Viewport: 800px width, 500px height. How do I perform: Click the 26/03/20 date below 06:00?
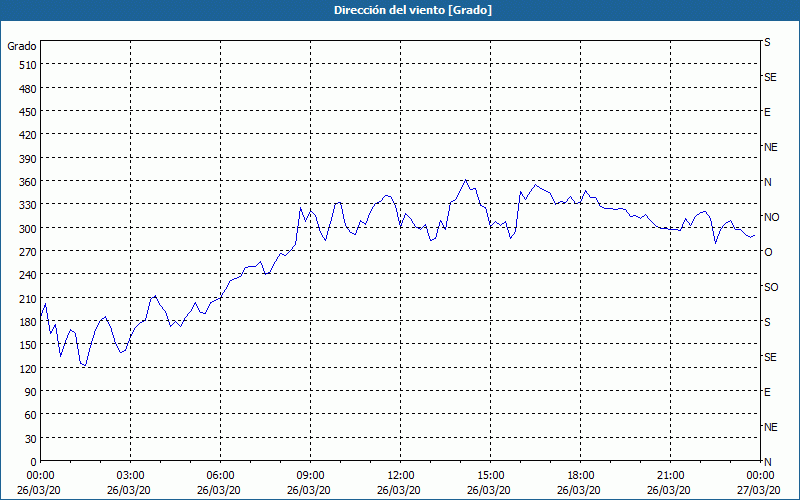tap(219, 490)
